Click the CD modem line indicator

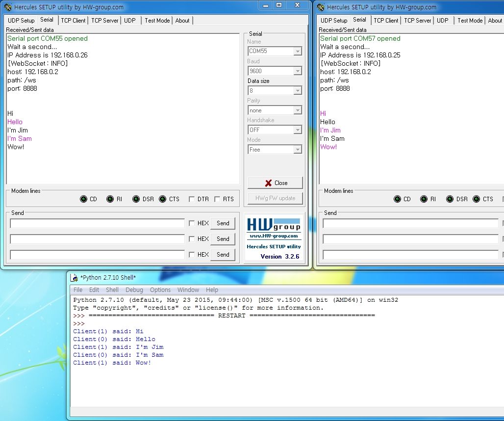click(x=84, y=199)
